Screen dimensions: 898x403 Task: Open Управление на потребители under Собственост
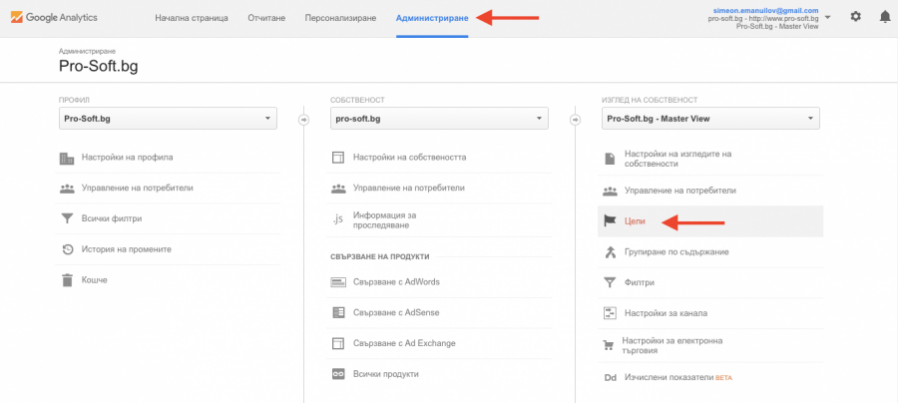tap(408, 188)
